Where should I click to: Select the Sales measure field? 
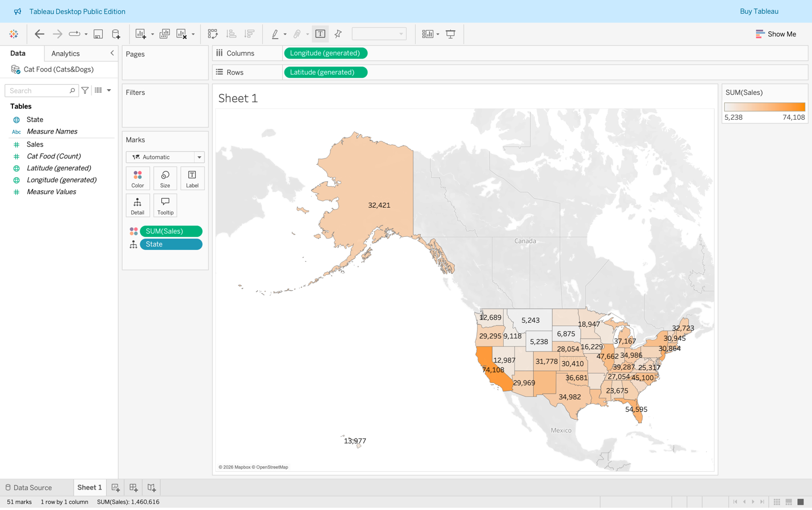35,145
